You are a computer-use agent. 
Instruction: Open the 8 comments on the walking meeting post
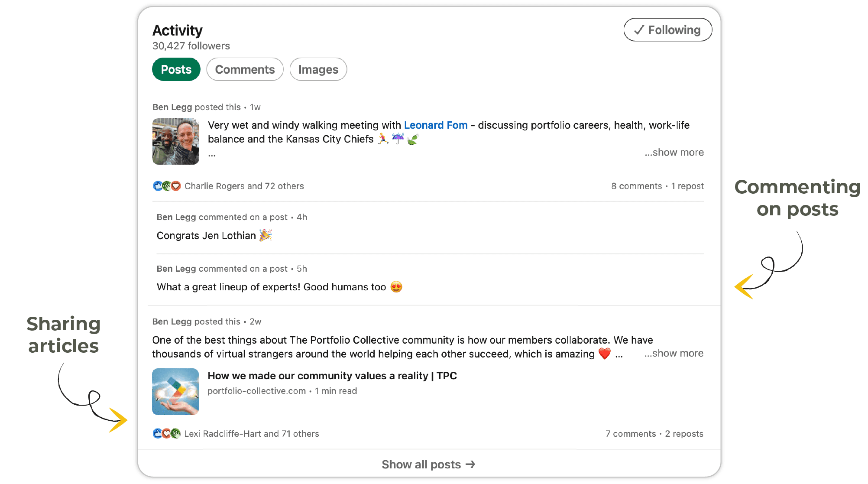tap(637, 186)
